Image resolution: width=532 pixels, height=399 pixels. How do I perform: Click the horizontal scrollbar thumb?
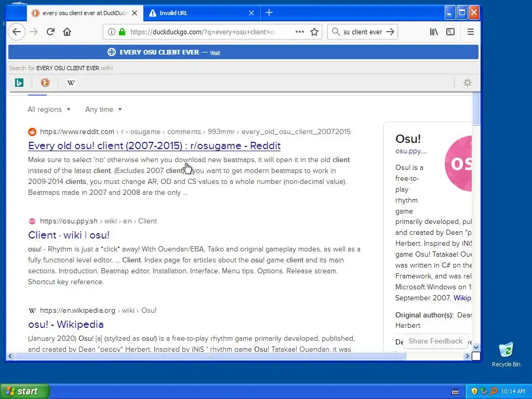210,356
